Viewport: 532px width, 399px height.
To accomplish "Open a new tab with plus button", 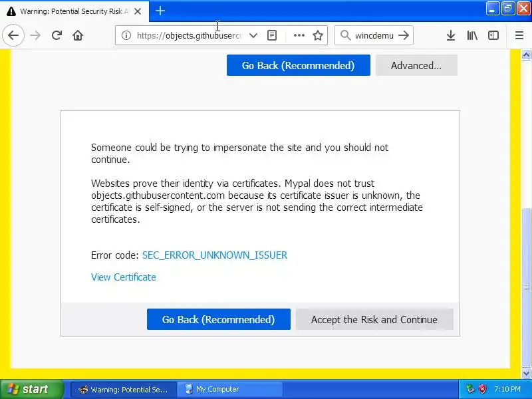I will tap(160, 11).
